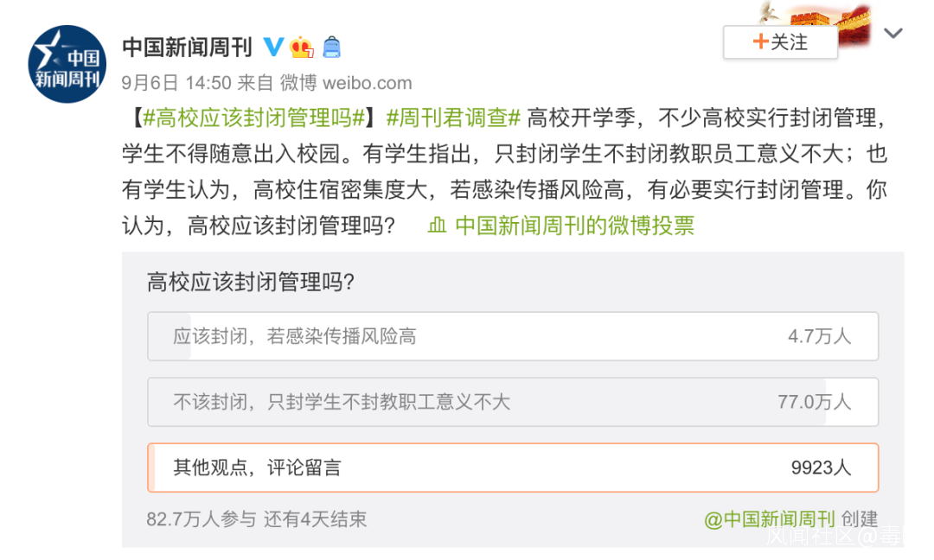Screen dimensions: 934x560
Task: Click the backpack badge icon
Action: (331, 47)
